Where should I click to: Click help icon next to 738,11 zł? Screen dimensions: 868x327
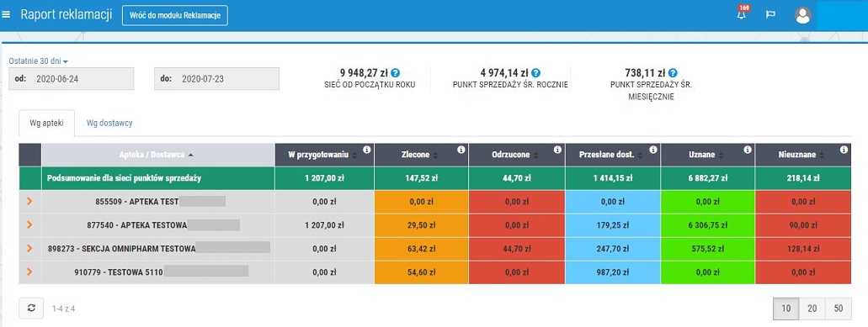click(673, 73)
